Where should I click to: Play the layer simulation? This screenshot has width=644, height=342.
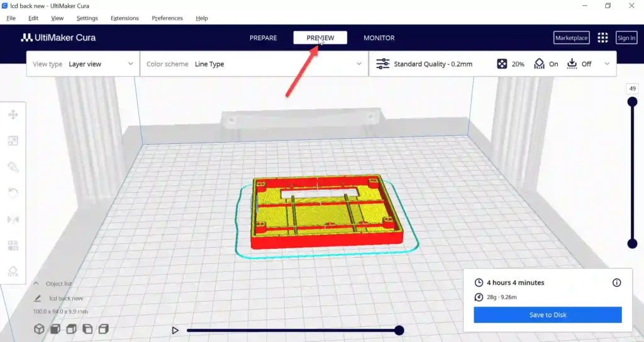[x=175, y=330]
